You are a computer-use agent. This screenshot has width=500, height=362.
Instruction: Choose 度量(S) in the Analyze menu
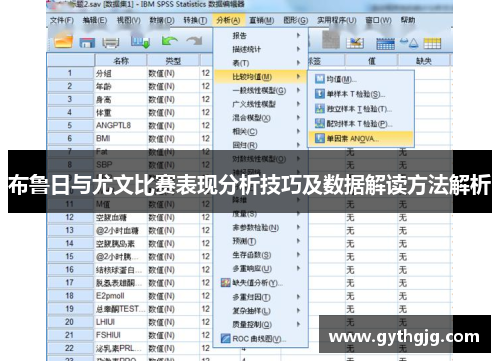coord(260,214)
